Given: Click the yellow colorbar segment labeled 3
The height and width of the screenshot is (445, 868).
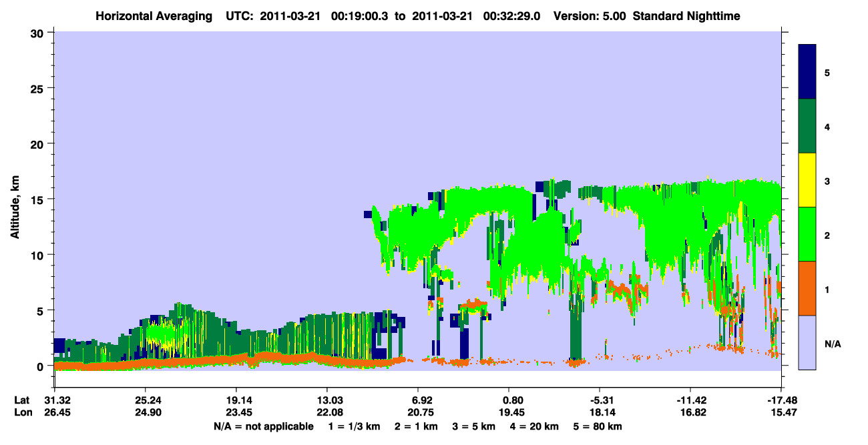Looking at the screenshot, I should coord(807,180).
